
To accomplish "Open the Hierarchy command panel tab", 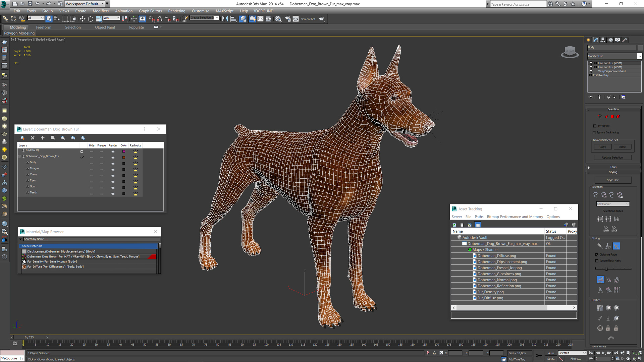I will click(x=603, y=40).
